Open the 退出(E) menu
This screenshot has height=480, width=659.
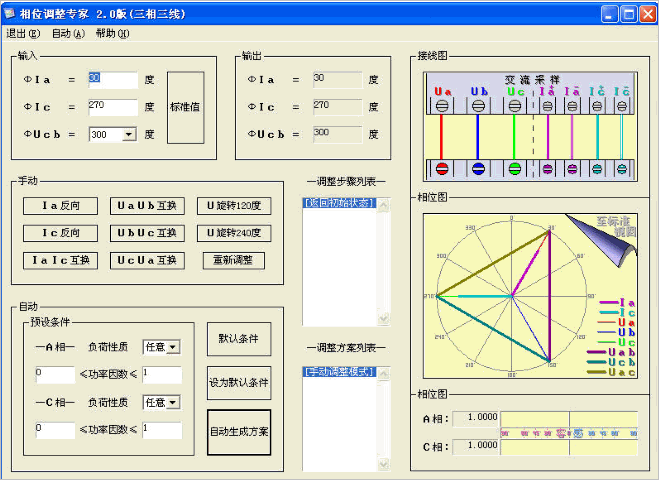23,33
